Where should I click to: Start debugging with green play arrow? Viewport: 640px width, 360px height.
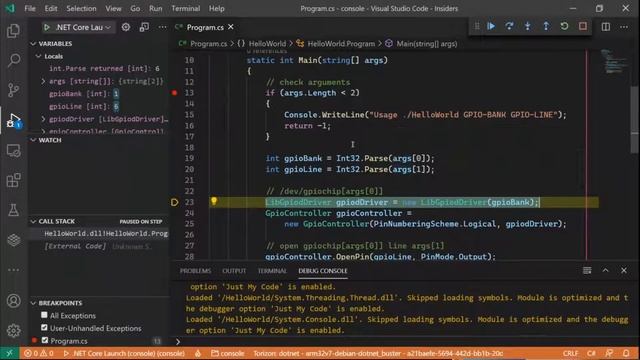pos(47,27)
